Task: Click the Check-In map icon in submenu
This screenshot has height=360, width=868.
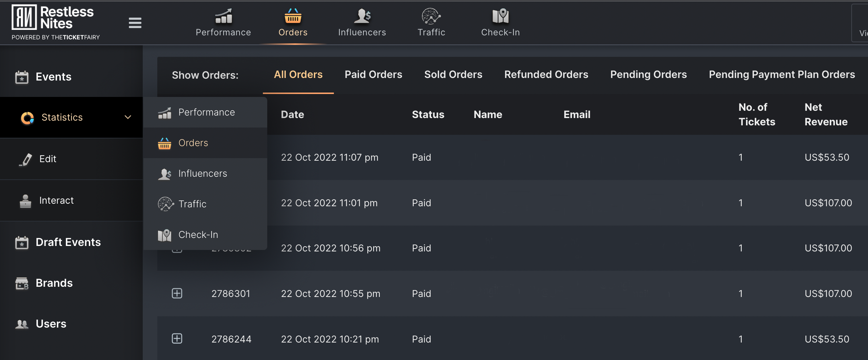Action: point(165,235)
